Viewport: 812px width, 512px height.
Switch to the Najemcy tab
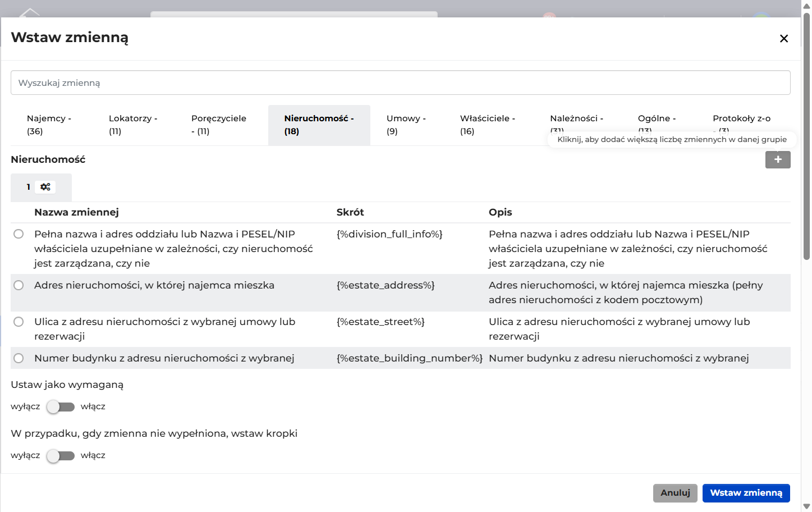click(52, 125)
